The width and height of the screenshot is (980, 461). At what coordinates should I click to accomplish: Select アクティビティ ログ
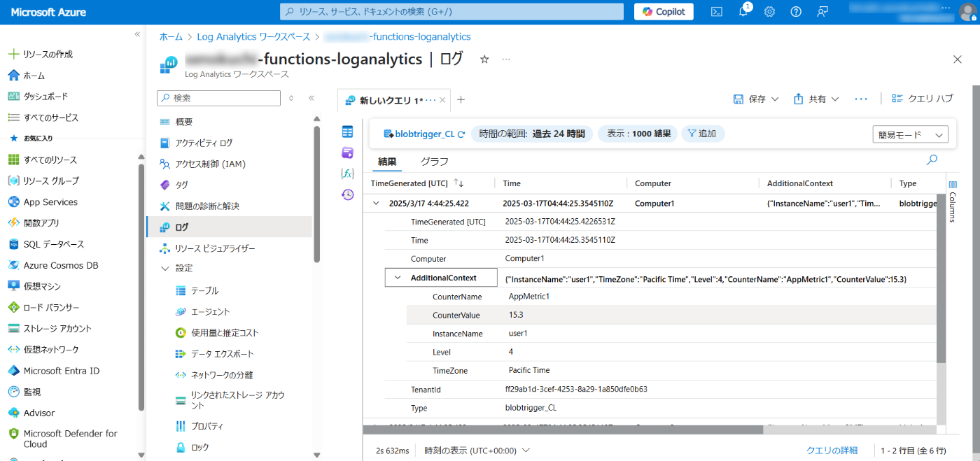pyautogui.click(x=204, y=143)
